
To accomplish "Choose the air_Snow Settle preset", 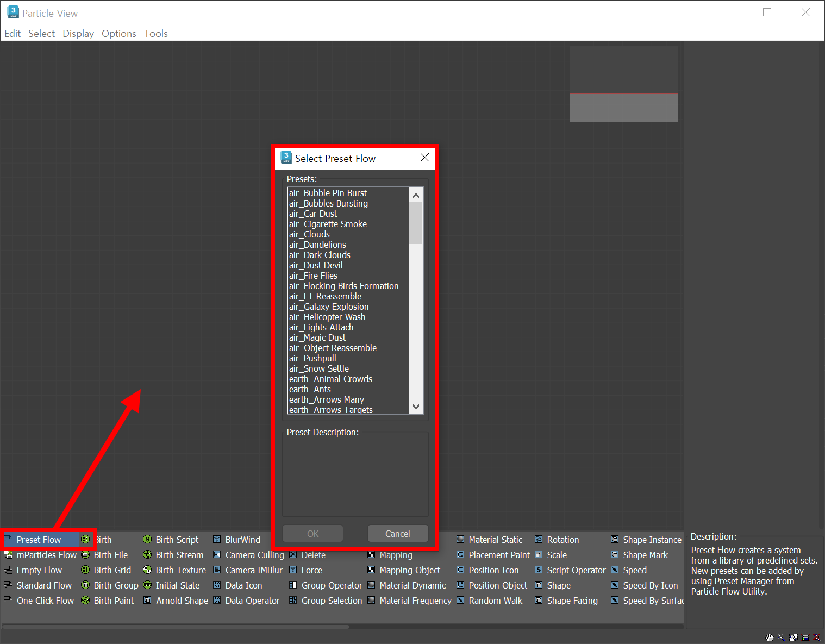I will click(x=319, y=368).
